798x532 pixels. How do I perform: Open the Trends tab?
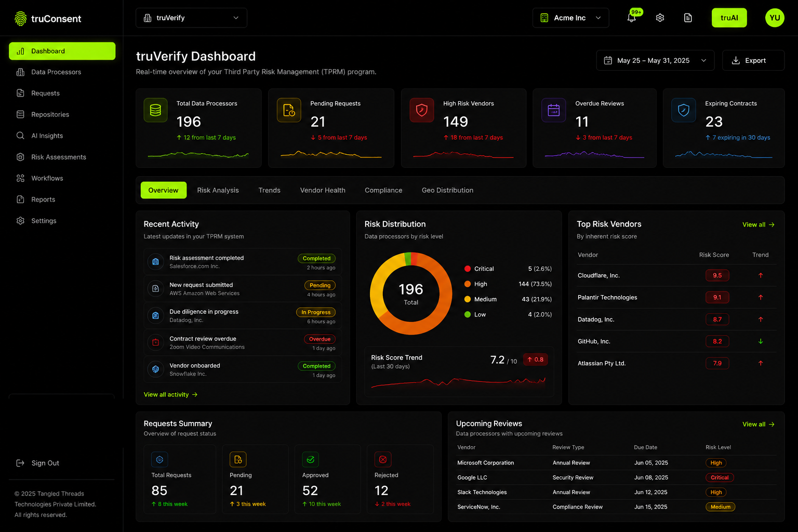click(270, 190)
